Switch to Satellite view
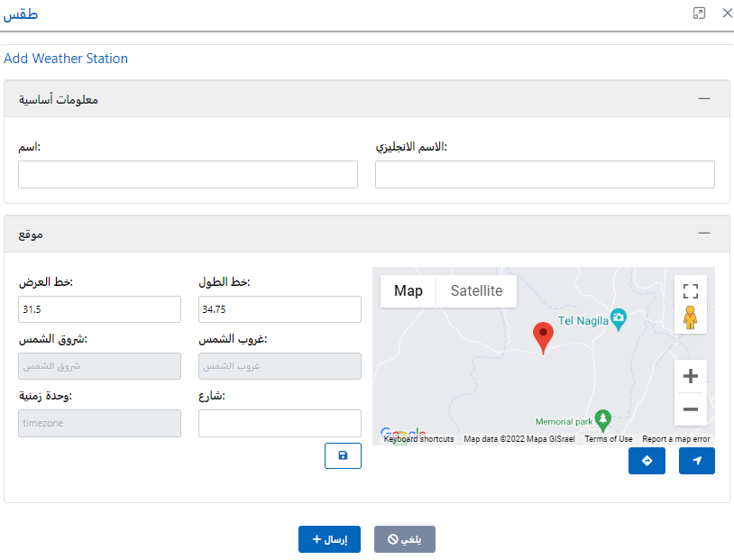The width and height of the screenshot is (734, 560). (477, 290)
